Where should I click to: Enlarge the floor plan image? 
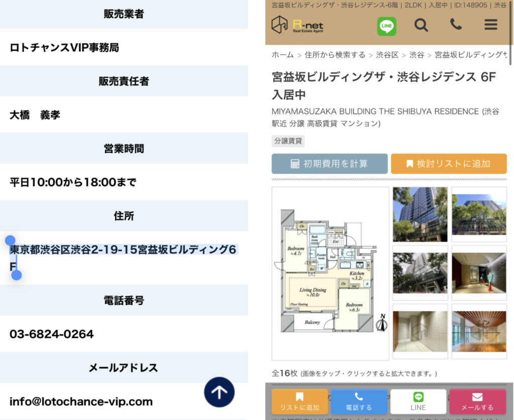(330, 273)
